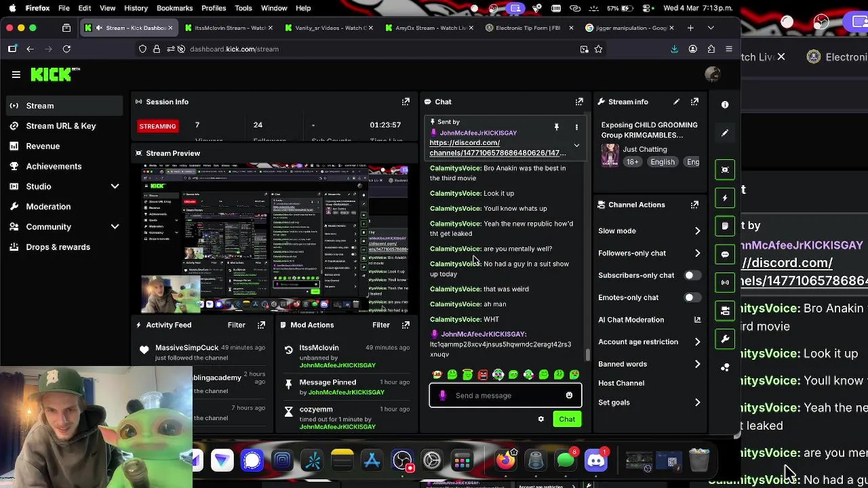
Task: Open Messages app from the Dock
Action: [x=566, y=462]
